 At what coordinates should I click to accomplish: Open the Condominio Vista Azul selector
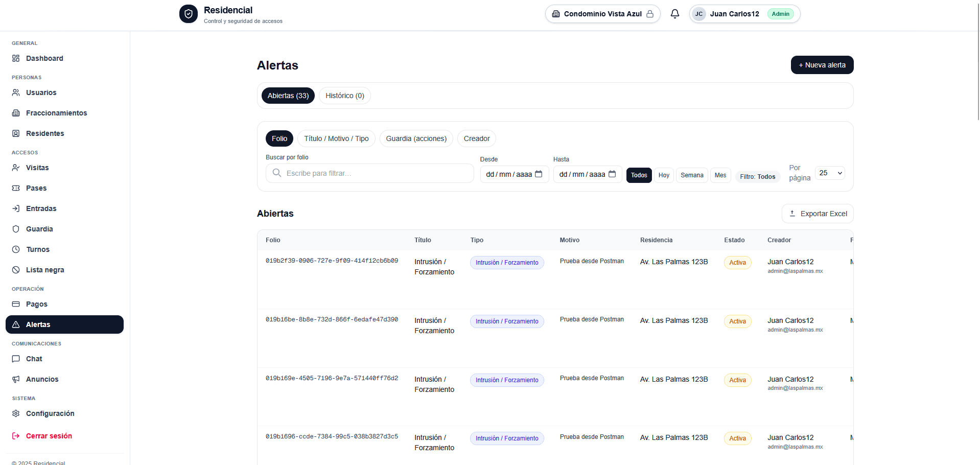(602, 14)
